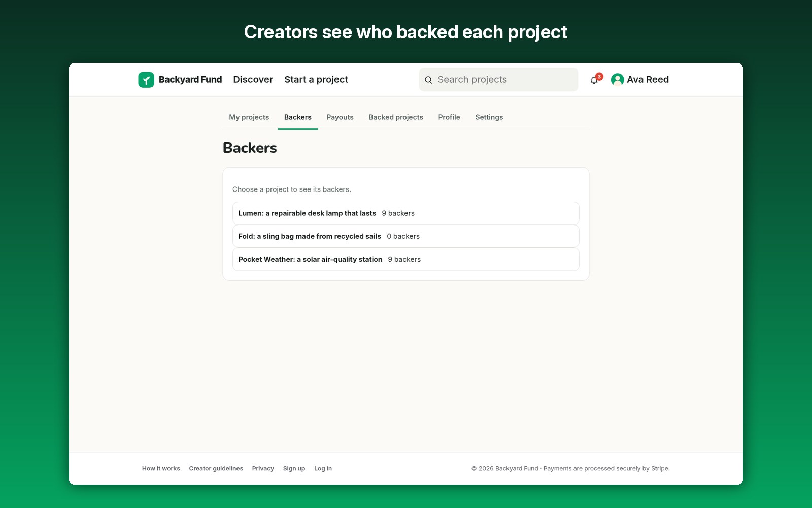Screen dimensions: 812x508
Task: Choose the Fold sling bag project
Action: (406, 236)
